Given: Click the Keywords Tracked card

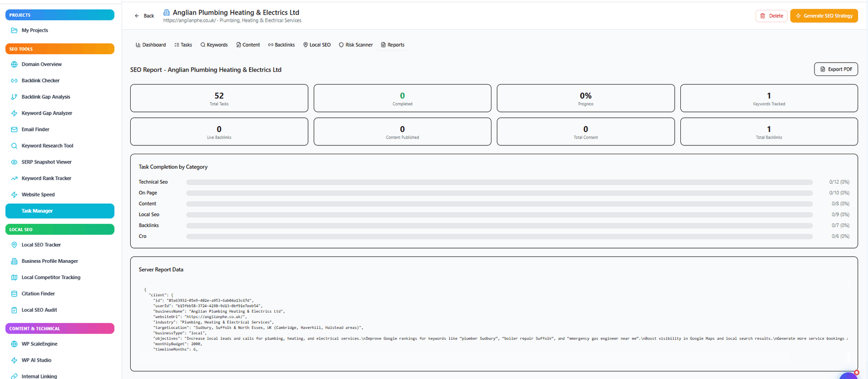Looking at the screenshot, I should pyautogui.click(x=769, y=98).
